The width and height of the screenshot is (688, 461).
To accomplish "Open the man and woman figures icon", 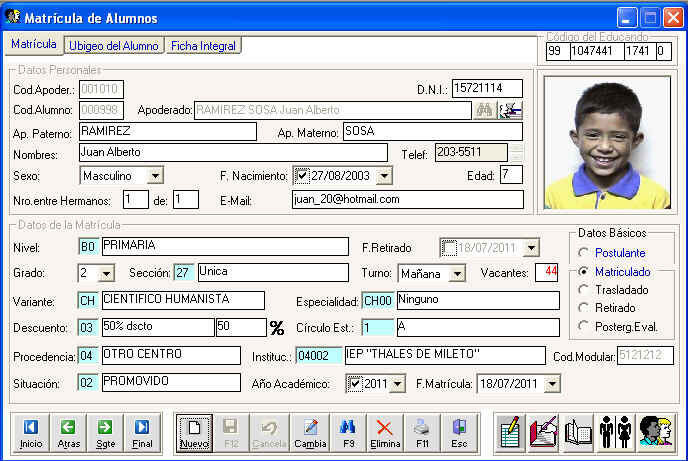I will (x=613, y=433).
